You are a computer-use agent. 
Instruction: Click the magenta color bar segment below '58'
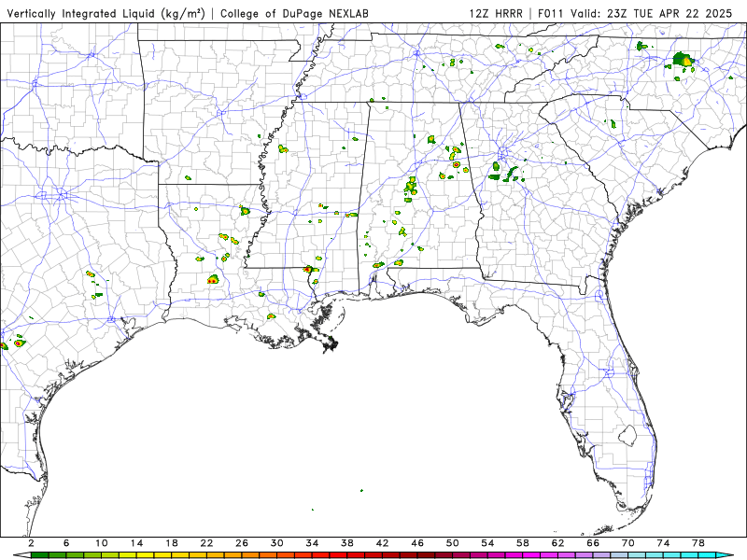pyautogui.click(x=531, y=555)
